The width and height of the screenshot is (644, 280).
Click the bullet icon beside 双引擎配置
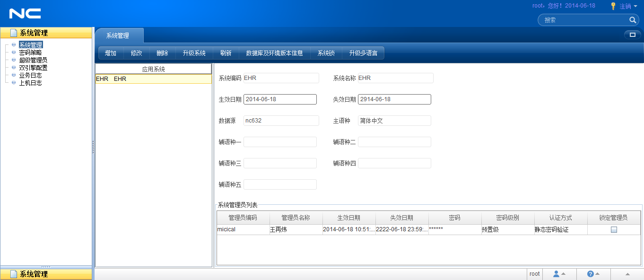tap(14, 68)
